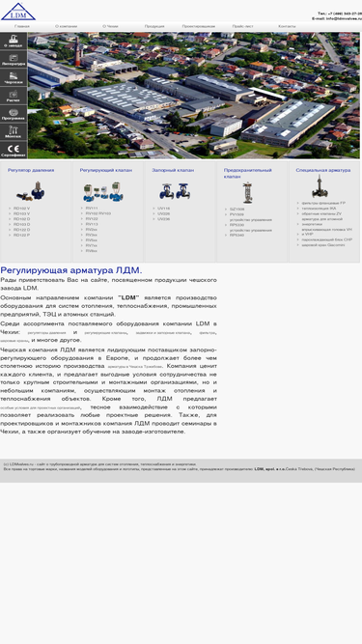Open 'Регулятор давления' category heading
Viewport: 362px width, 644px height.
coord(31,170)
